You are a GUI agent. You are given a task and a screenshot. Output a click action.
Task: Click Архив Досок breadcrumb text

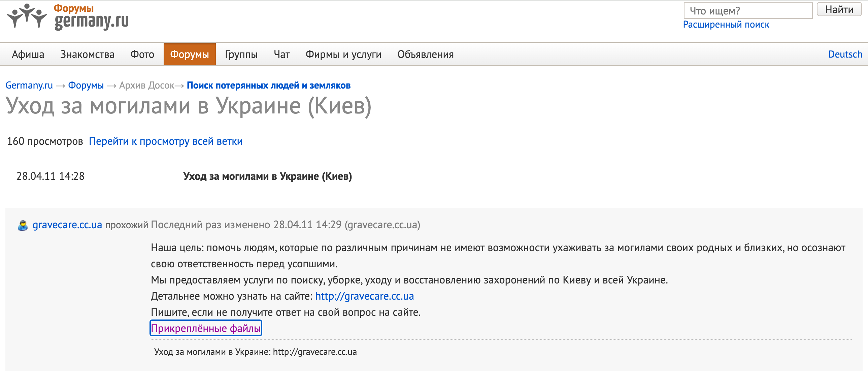(x=147, y=86)
